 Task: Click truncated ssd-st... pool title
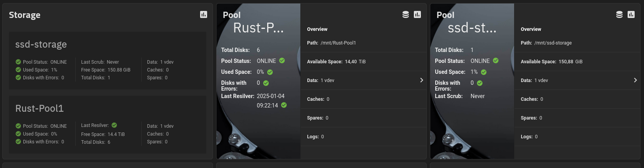[x=472, y=28]
